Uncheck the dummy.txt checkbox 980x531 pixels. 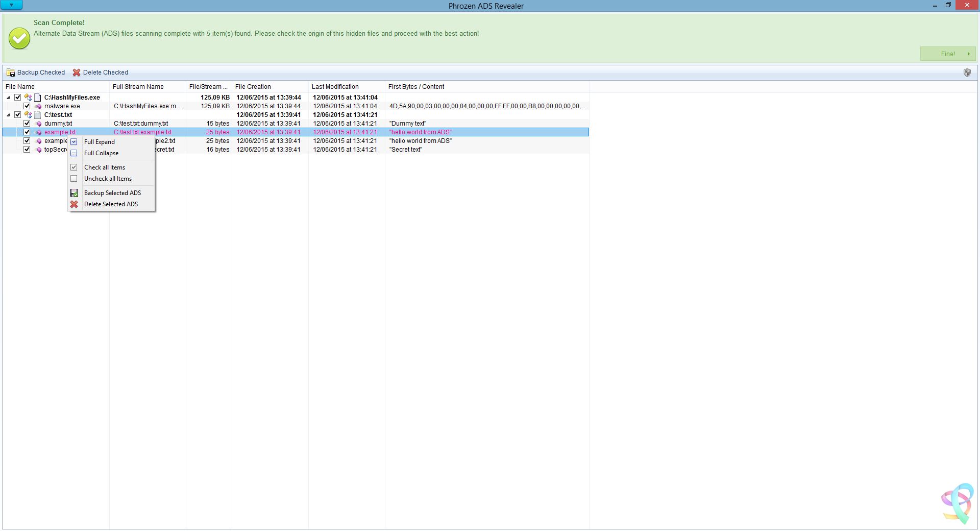tap(27, 124)
